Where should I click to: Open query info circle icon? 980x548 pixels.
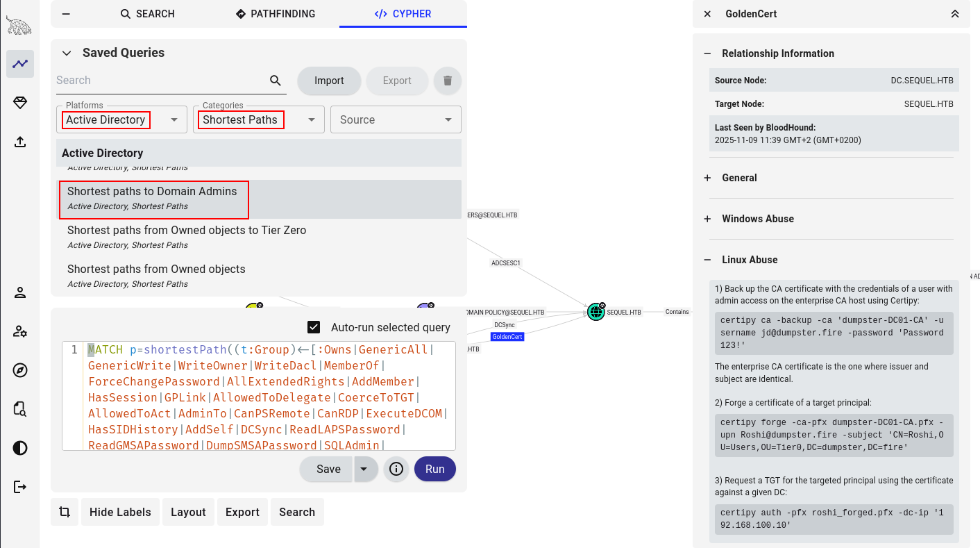tap(396, 469)
